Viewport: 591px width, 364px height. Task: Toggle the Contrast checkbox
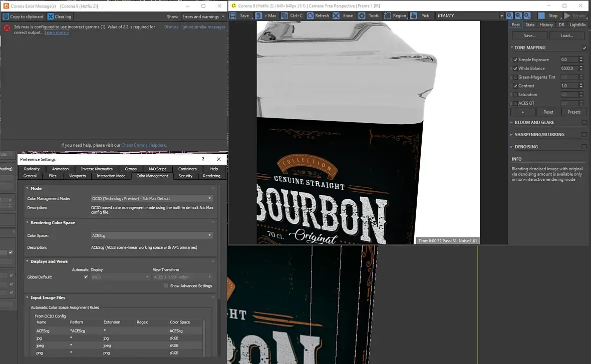pyautogui.click(x=515, y=86)
